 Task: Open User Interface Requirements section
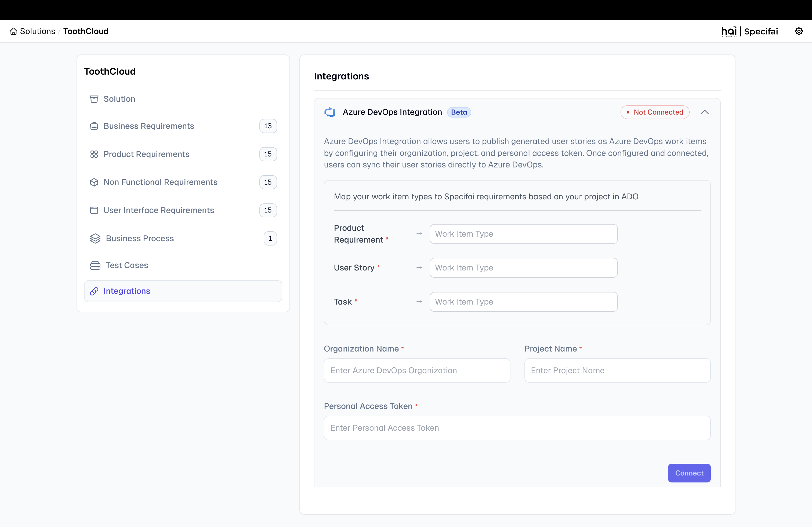tap(183, 210)
